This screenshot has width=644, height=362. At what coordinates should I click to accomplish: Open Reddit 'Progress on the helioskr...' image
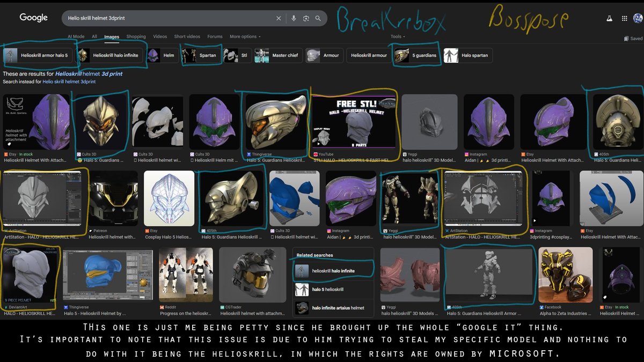click(186, 275)
